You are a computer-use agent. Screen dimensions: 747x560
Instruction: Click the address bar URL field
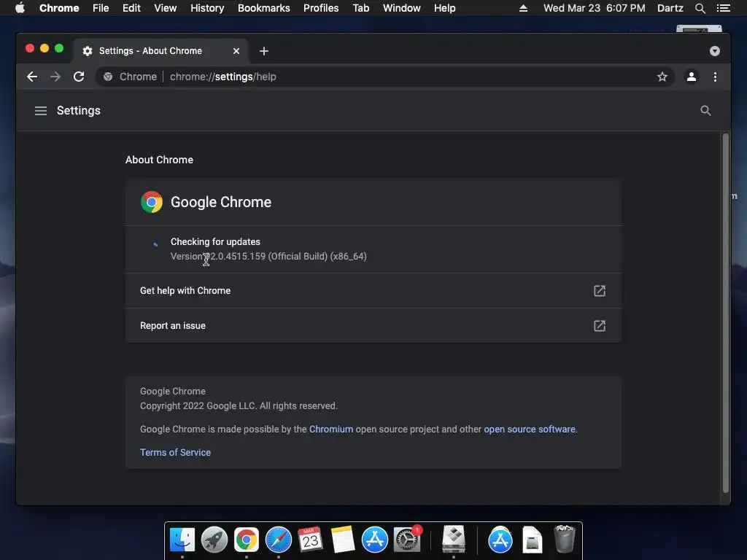tap(385, 77)
